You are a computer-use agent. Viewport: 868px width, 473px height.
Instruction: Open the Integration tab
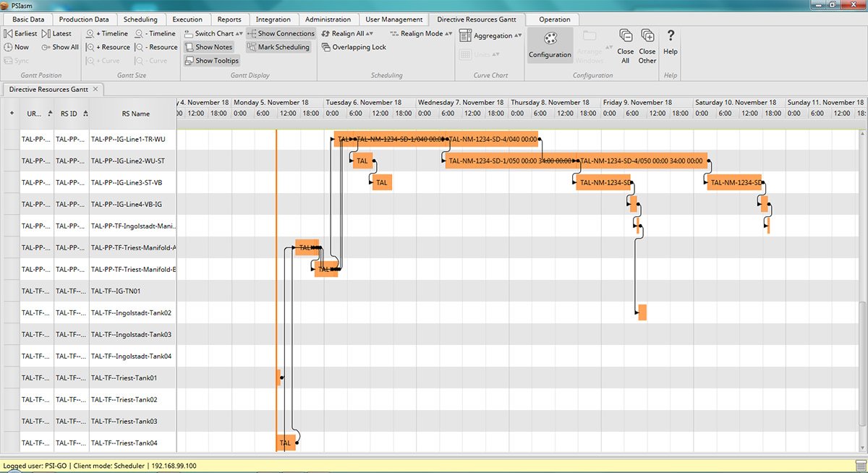[273, 20]
